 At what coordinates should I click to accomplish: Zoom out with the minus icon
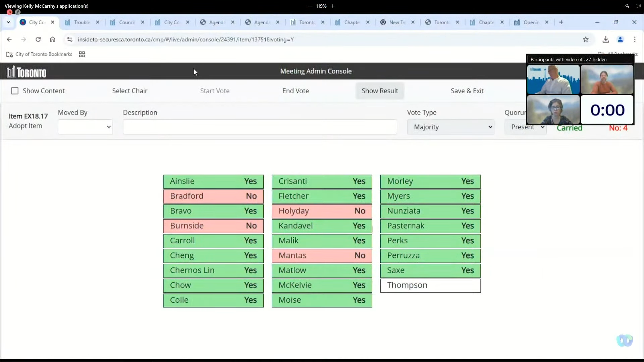310,6
